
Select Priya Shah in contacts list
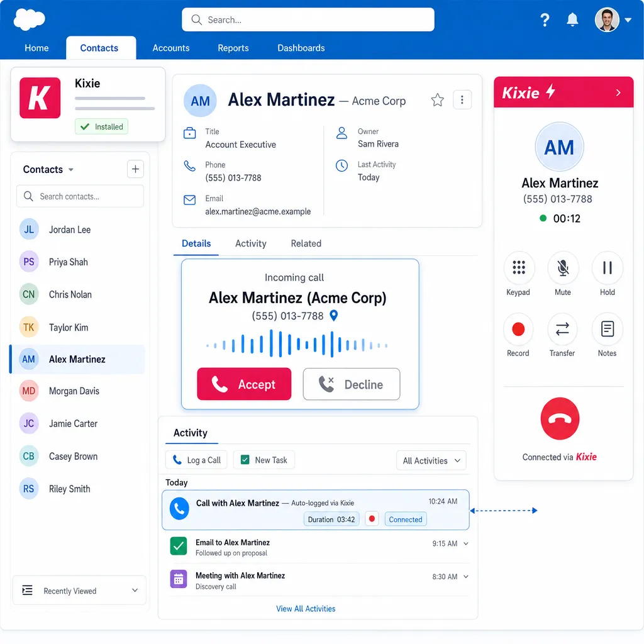pyautogui.click(x=78, y=262)
